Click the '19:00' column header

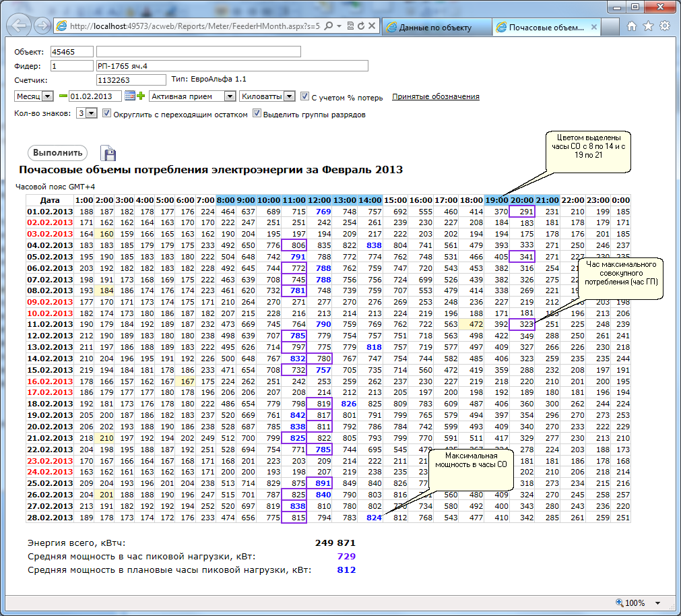tap(496, 200)
